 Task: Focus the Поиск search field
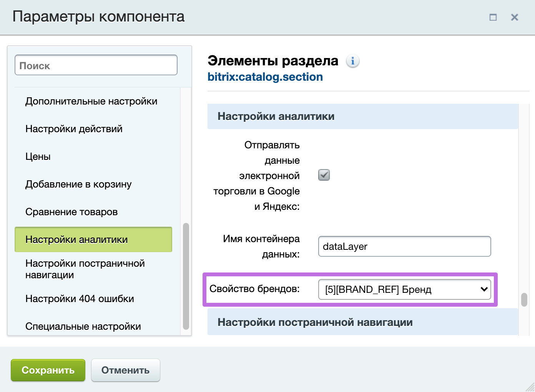pyautogui.click(x=96, y=65)
